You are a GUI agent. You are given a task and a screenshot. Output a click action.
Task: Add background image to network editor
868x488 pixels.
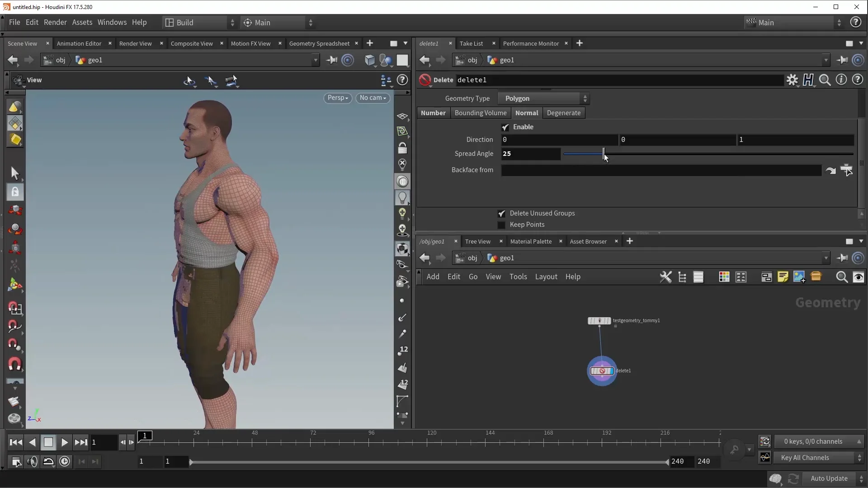[x=799, y=277]
